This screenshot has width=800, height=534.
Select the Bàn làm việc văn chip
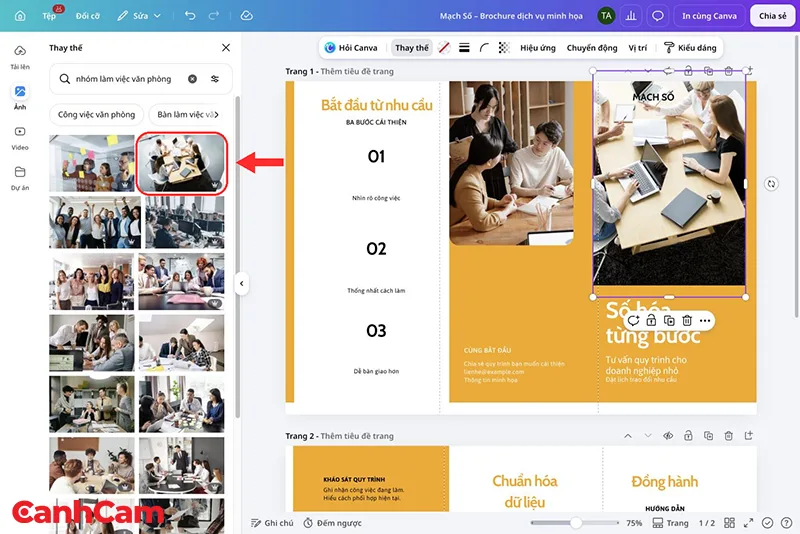coord(185,114)
